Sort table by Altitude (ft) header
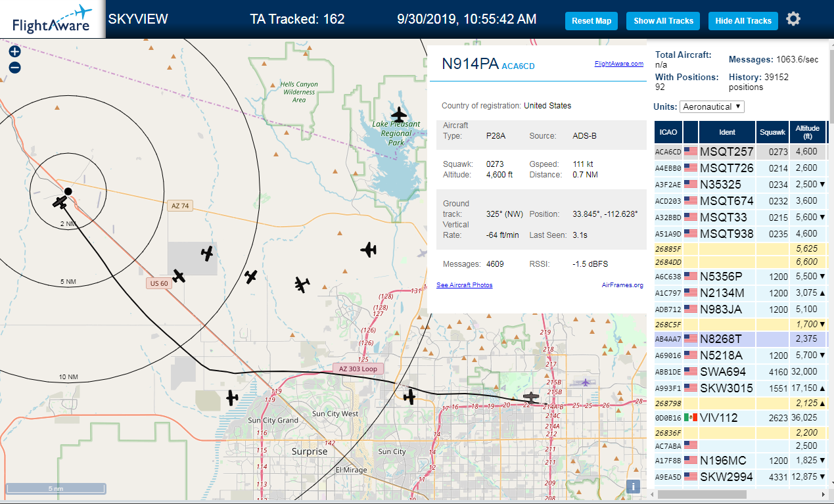 tap(807, 132)
